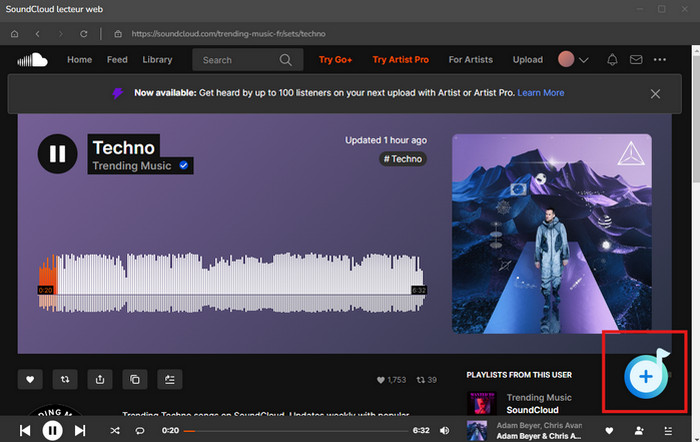Click the Learn More link
The height and width of the screenshot is (442, 700).
541,93
